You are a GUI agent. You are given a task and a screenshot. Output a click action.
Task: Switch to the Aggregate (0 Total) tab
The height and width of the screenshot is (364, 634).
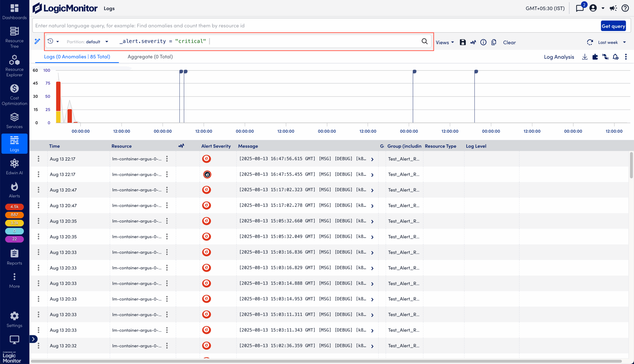point(150,57)
